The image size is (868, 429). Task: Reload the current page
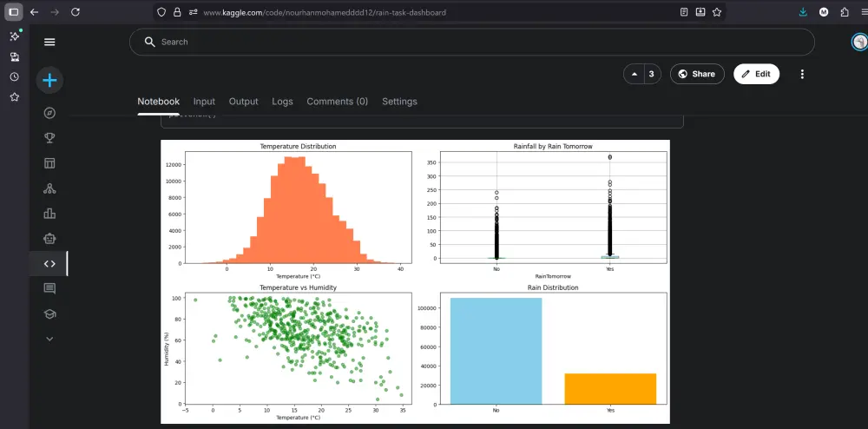(76, 12)
